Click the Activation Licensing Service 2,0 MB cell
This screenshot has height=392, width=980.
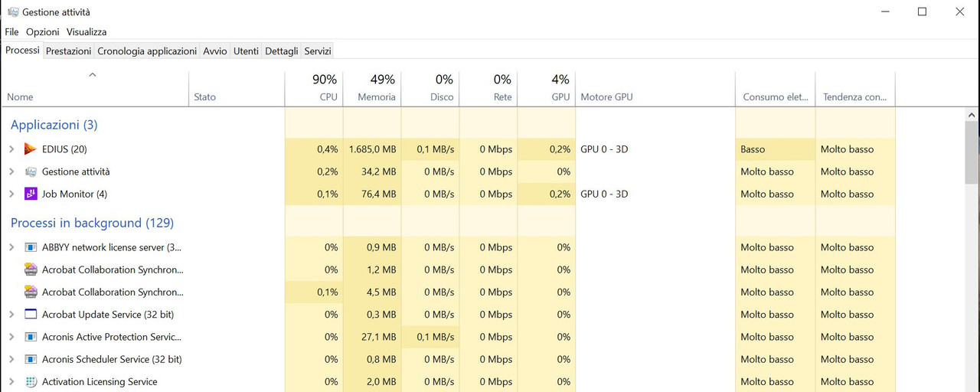click(372, 381)
